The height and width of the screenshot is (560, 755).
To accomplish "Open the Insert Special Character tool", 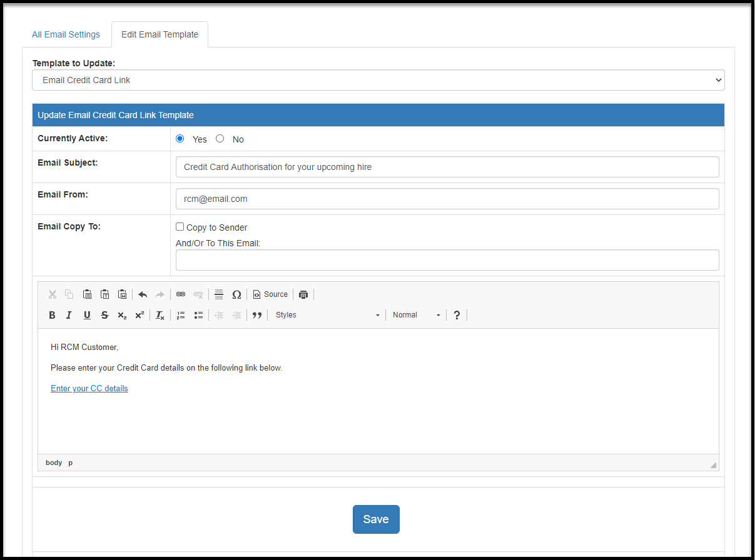I will (x=236, y=294).
